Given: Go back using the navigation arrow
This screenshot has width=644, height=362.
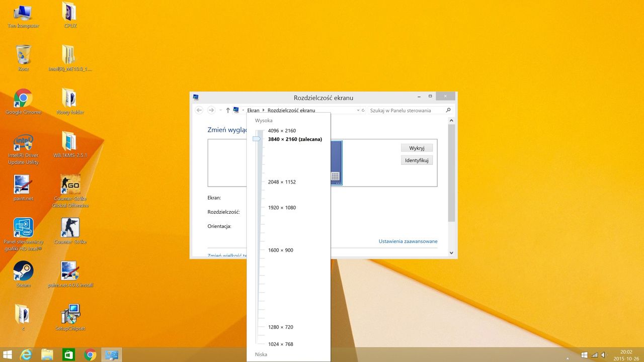Looking at the screenshot, I should tap(199, 110).
